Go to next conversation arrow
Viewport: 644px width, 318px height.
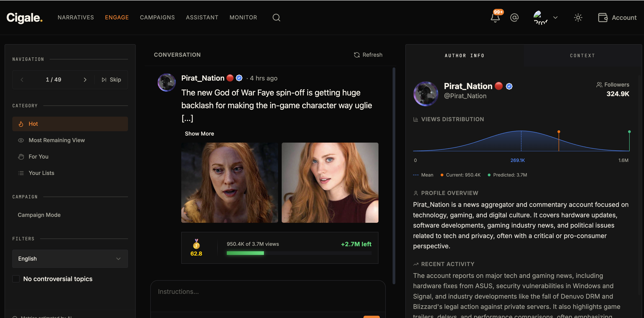(85, 80)
